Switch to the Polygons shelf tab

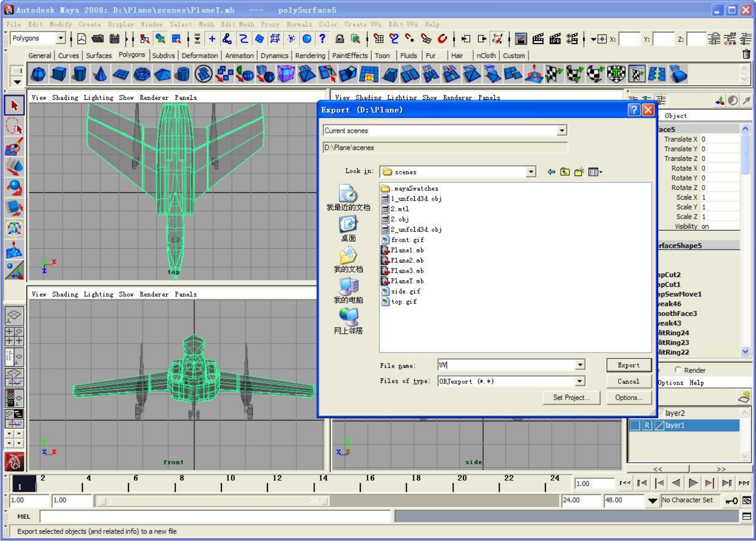[132, 55]
